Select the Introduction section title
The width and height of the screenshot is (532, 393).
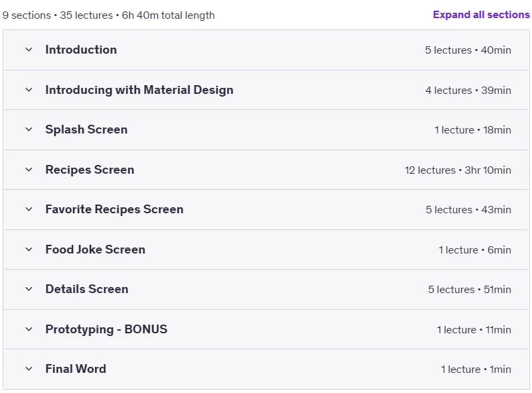[81, 50]
